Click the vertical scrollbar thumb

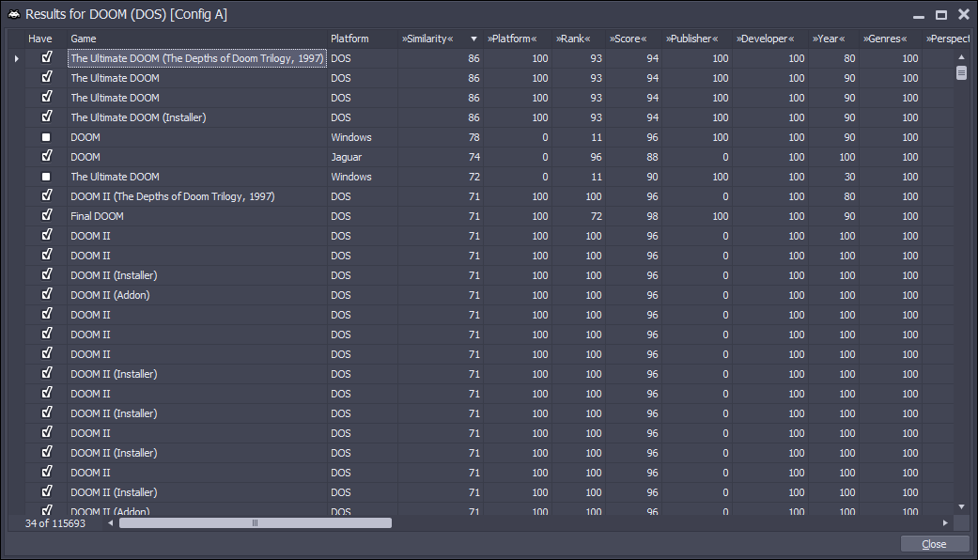pos(961,73)
